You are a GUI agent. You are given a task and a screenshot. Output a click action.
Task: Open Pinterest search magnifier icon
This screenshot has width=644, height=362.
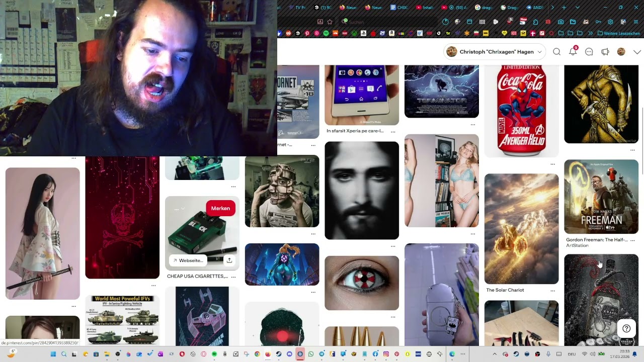[556, 52]
